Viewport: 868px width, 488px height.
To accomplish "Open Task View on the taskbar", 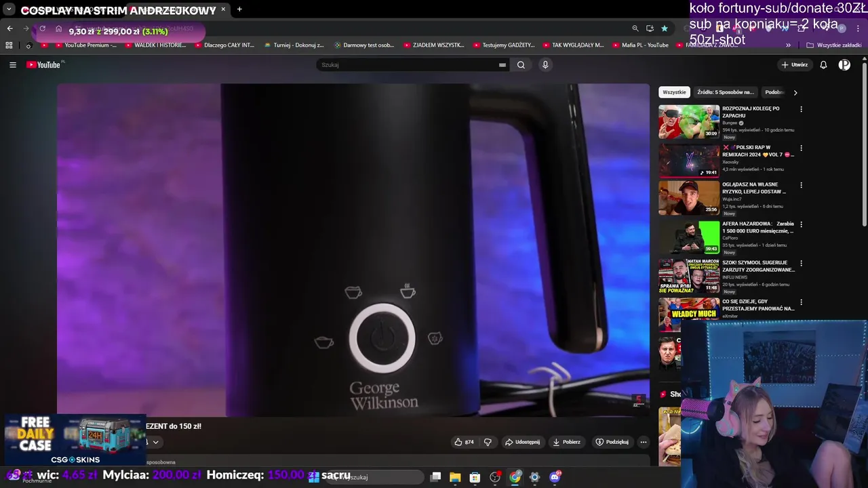I will click(x=436, y=477).
